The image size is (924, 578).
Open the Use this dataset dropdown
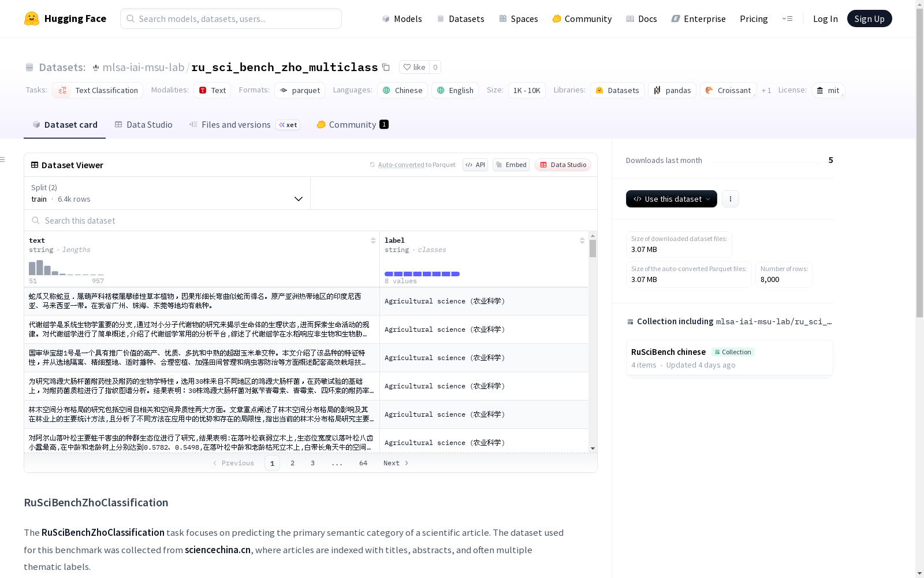[x=672, y=199]
